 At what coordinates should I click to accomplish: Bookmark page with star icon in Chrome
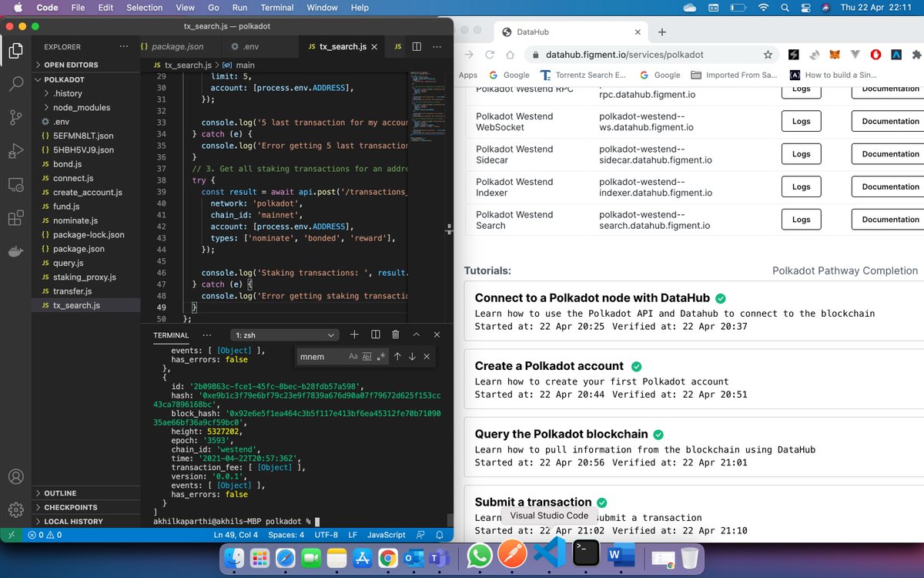[x=768, y=55]
